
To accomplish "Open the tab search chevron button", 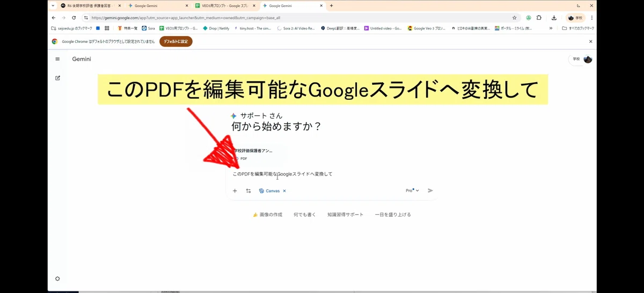I will [53, 5].
